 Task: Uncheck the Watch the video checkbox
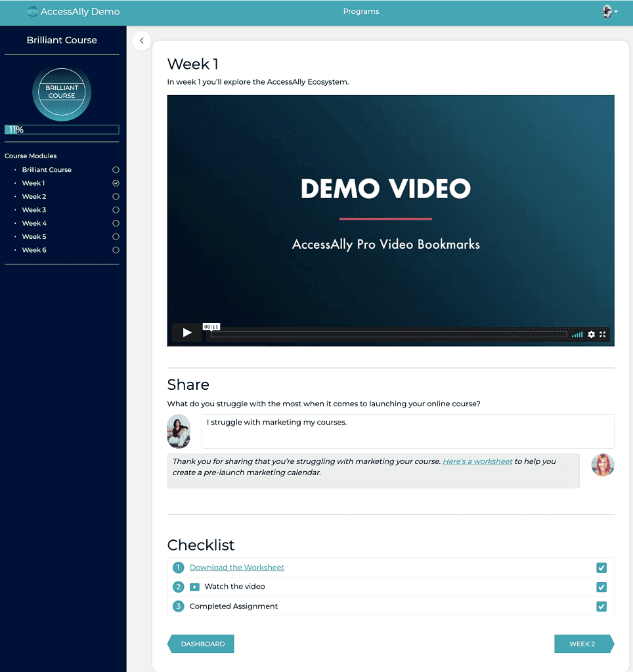click(x=601, y=587)
